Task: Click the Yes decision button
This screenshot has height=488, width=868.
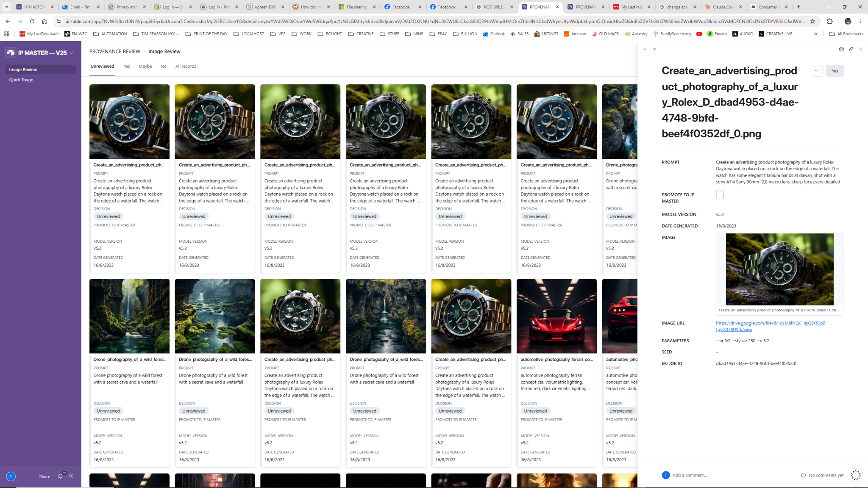Action: point(835,71)
